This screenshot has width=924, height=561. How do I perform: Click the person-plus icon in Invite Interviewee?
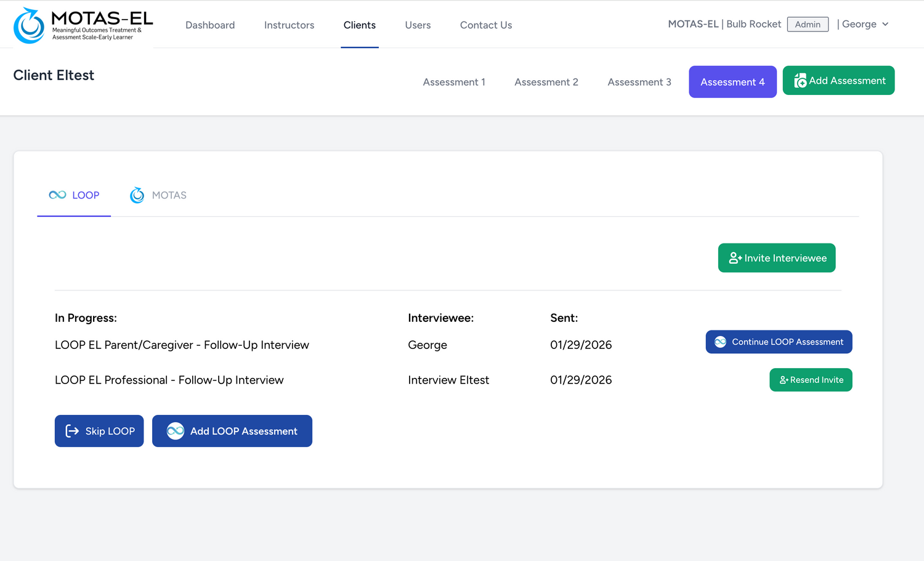pos(735,258)
